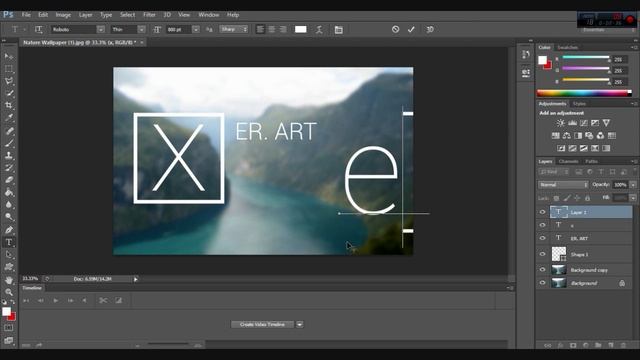Image resolution: width=640 pixels, height=360 pixels.
Task: Hide the Shape 1 layer
Action: pos(542,254)
